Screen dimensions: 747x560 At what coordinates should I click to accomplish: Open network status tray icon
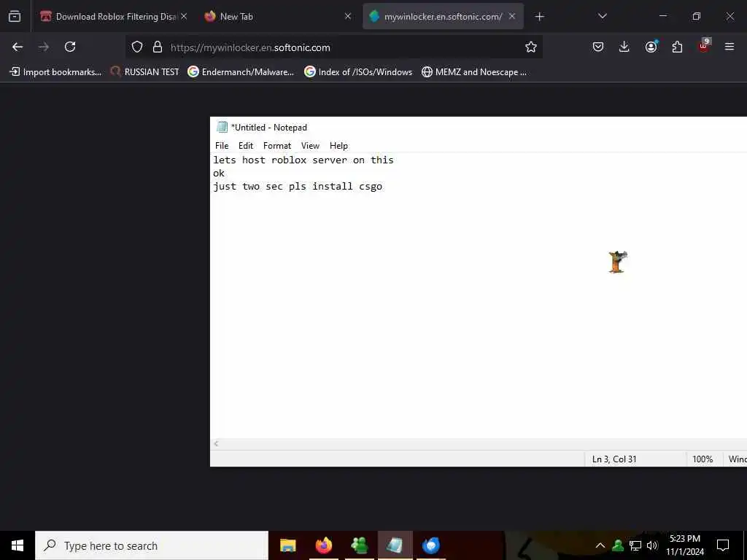tap(635, 545)
